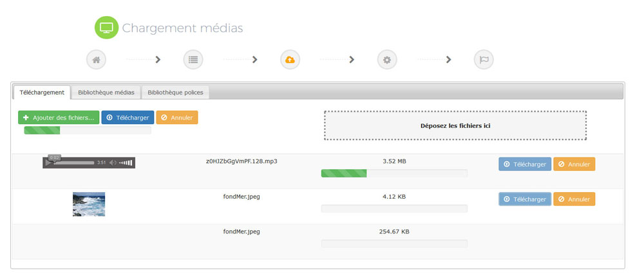Switch to the Téléchargement tab
The image size is (644, 279).
(42, 92)
